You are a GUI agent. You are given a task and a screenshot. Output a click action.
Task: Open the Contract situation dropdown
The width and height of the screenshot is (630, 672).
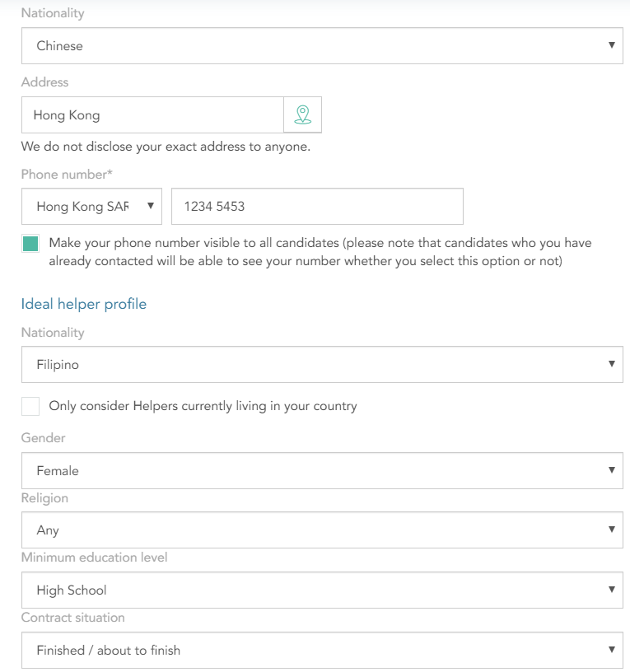[322, 650]
